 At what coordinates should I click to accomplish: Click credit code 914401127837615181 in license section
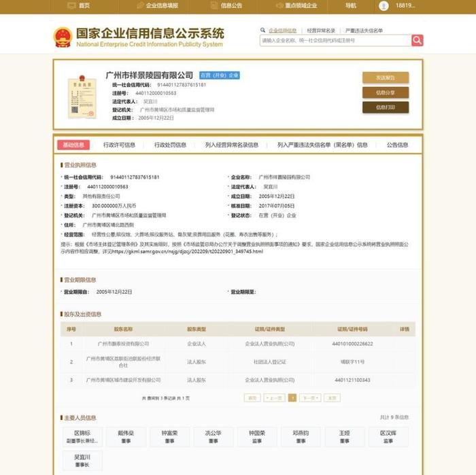[x=135, y=177]
